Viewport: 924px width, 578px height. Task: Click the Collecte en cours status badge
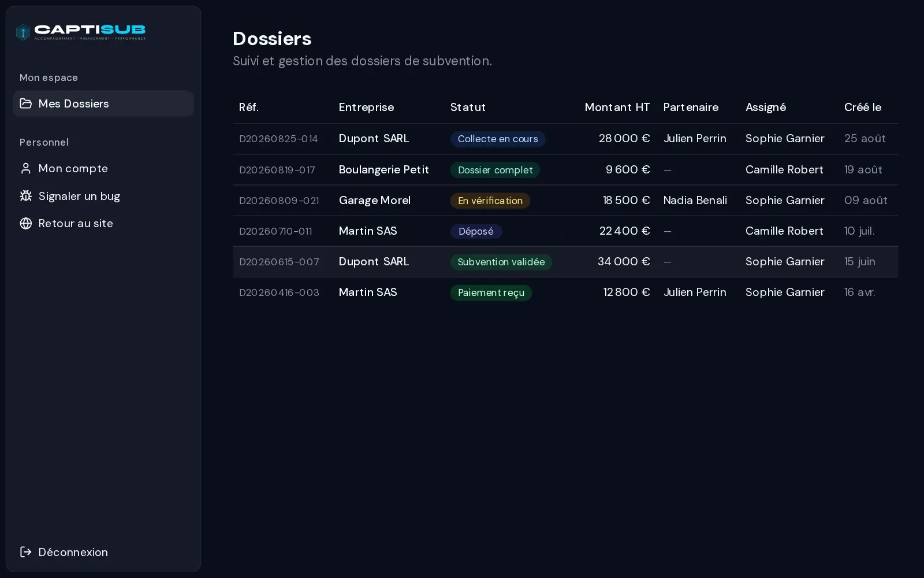tap(498, 139)
